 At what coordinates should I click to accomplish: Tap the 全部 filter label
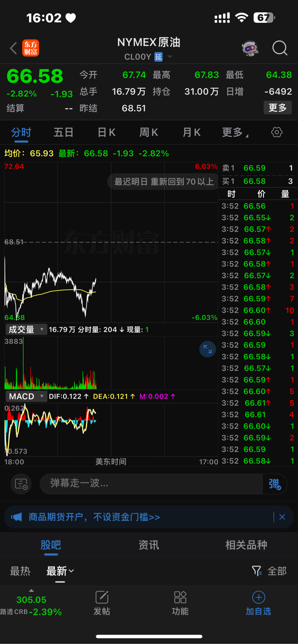tap(277, 571)
